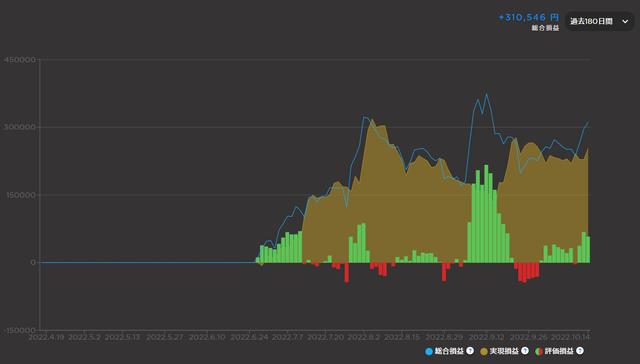This screenshot has height=364, width=640.
Task: Click the 2022.6.10 x-axis date label
Action: click(x=207, y=337)
